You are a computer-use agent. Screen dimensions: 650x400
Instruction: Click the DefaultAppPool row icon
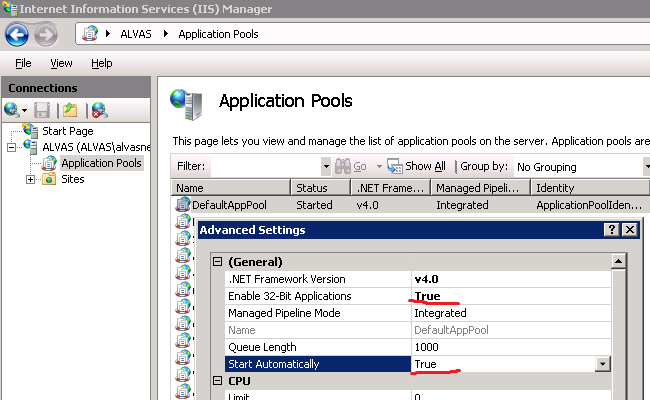(x=182, y=204)
